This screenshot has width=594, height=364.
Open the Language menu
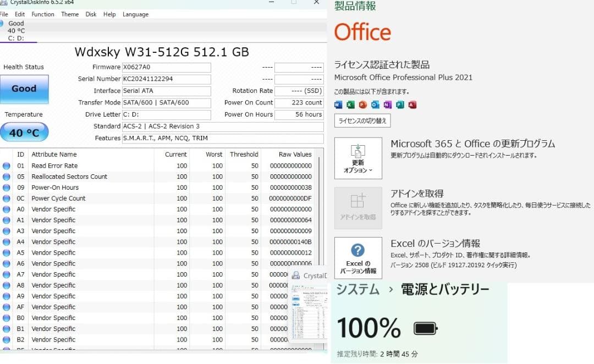(x=135, y=14)
